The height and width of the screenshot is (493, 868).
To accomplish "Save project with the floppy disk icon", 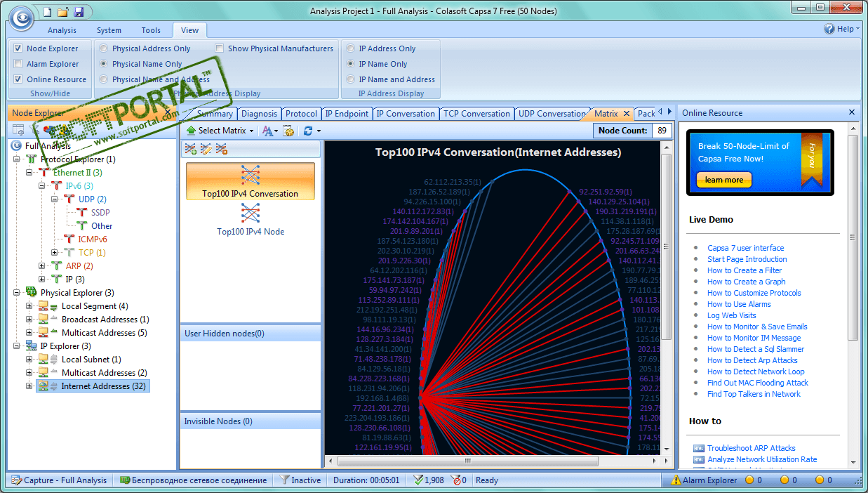I will tap(78, 12).
